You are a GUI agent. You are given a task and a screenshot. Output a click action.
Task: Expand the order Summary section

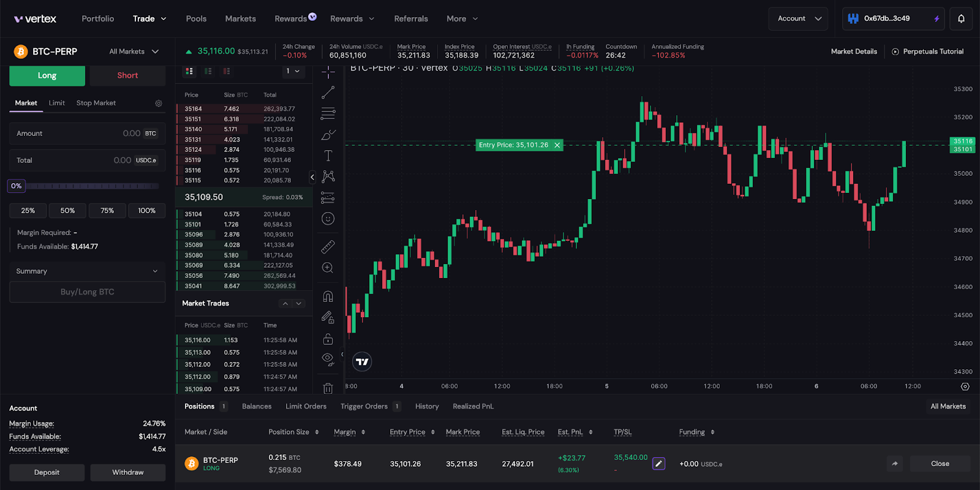point(87,271)
